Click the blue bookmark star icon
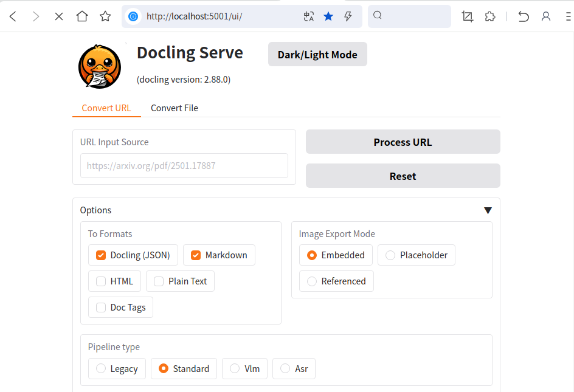Image resolution: width=574 pixels, height=392 pixels. tap(328, 16)
